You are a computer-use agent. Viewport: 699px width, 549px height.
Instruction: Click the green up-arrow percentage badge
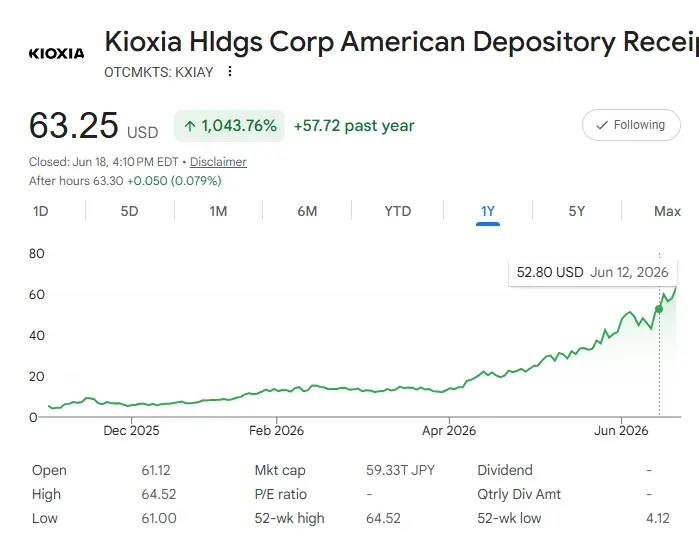230,126
